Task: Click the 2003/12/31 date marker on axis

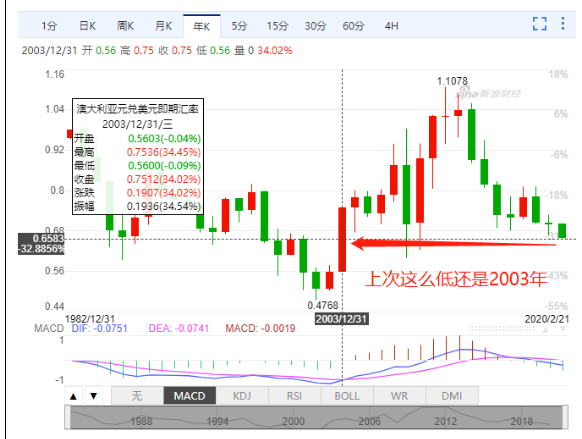Action: (x=341, y=319)
